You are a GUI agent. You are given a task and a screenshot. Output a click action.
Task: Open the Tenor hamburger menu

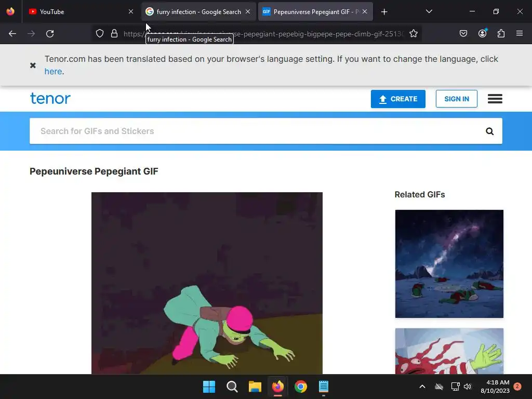tap(495, 99)
